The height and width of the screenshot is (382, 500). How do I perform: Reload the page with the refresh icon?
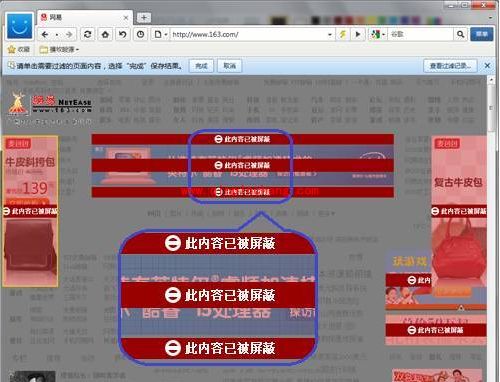coord(88,34)
